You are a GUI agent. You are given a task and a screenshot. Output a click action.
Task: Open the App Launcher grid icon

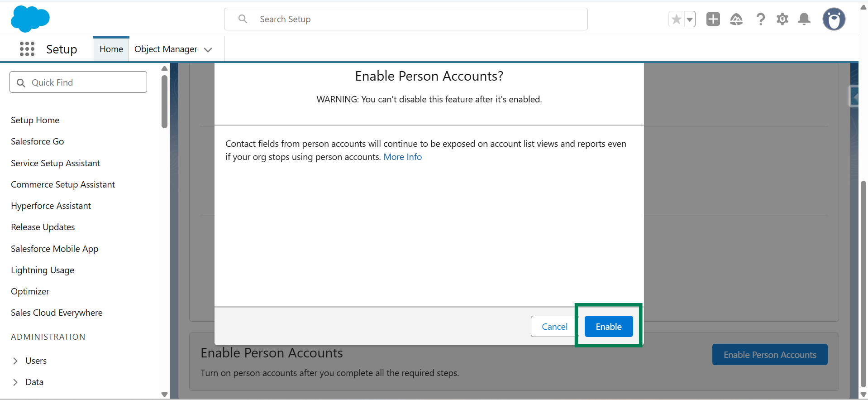click(27, 49)
